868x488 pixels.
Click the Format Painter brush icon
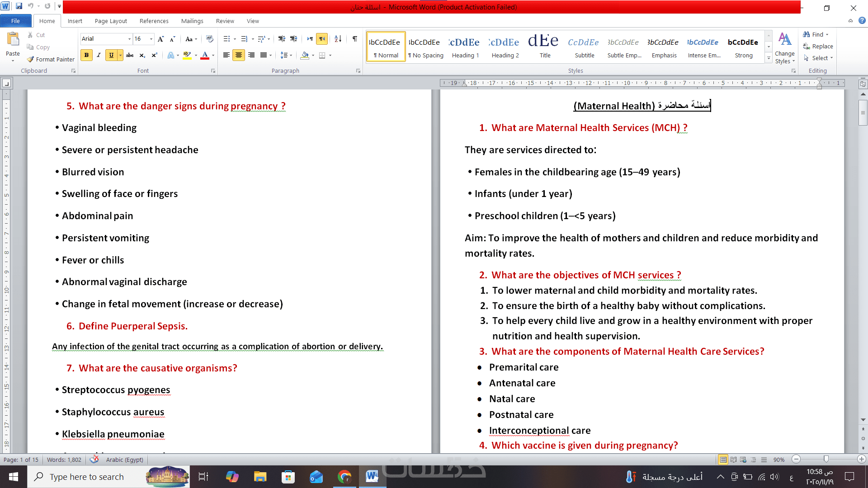coord(31,59)
